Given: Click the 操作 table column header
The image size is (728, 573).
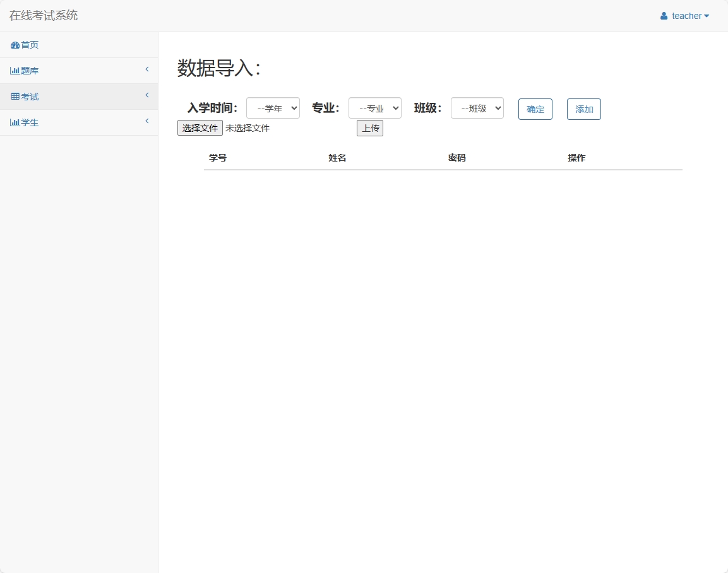Looking at the screenshot, I should (576, 158).
